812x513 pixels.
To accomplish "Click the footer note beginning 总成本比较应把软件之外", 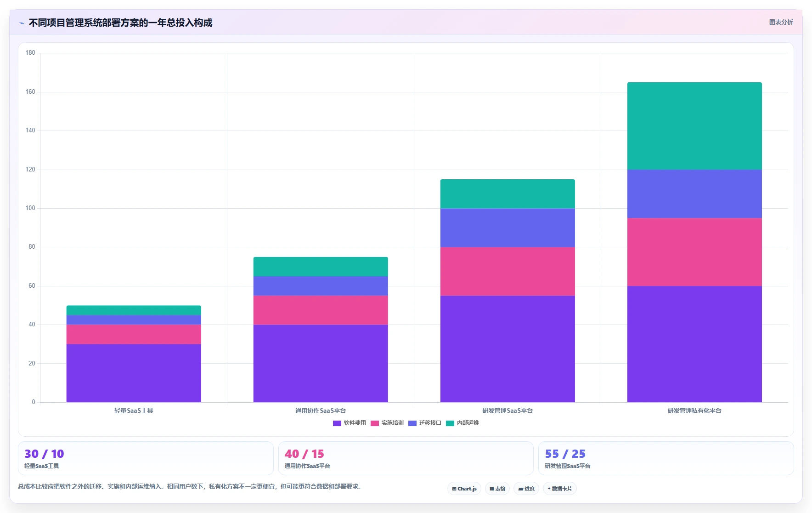I will click(191, 486).
